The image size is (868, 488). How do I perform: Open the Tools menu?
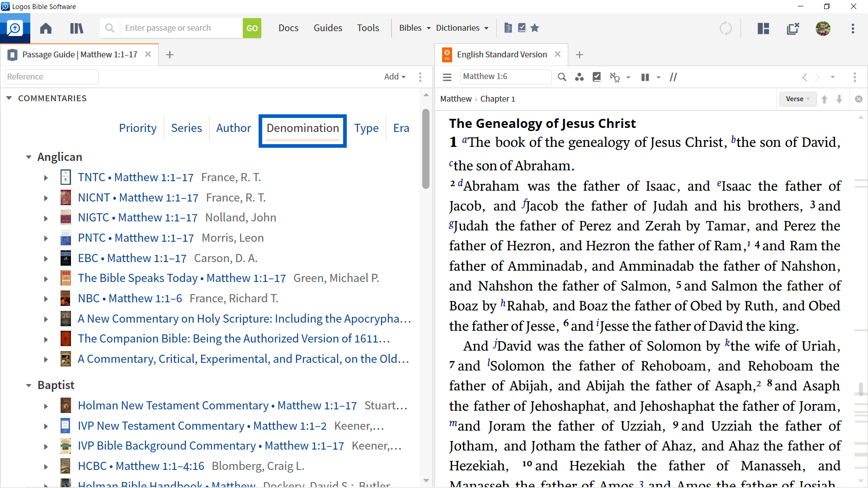pyautogui.click(x=368, y=28)
